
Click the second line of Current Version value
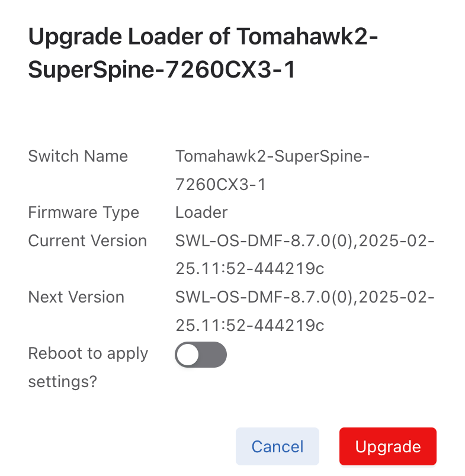[249, 269]
